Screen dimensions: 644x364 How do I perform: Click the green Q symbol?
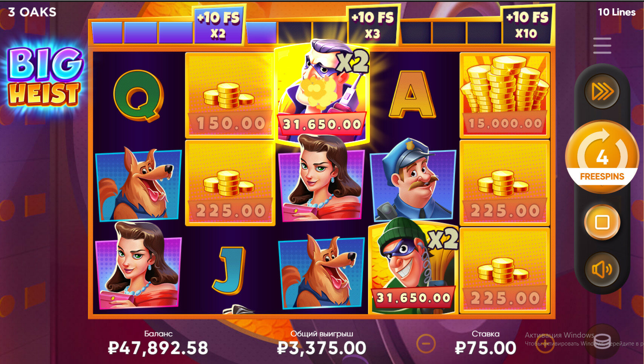coord(139,95)
